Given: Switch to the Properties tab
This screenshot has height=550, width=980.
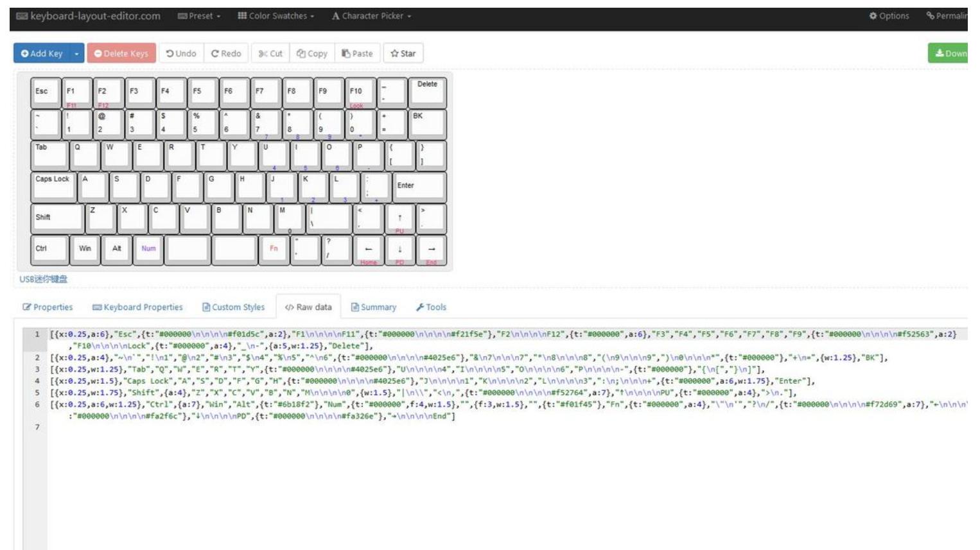Looking at the screenshot, I should pos(48,307).
